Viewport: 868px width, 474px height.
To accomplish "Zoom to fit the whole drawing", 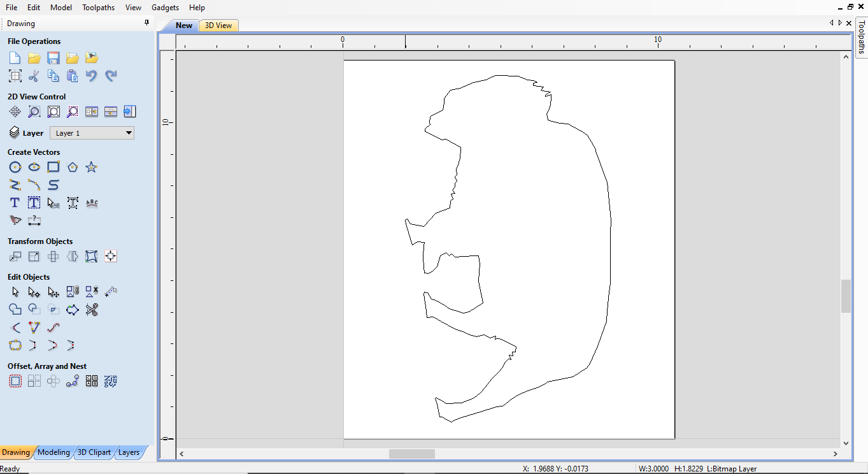I will [x=53, y=111].
